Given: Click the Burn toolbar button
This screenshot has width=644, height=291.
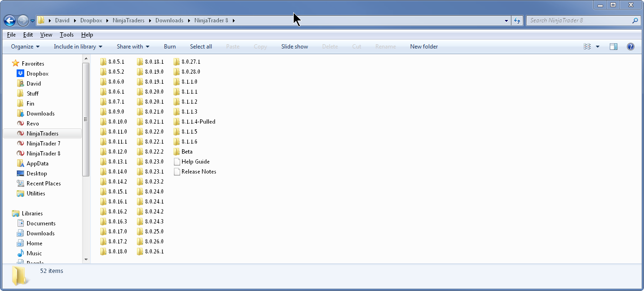Looking at the screenshot, I should click(x=170, y=47).
